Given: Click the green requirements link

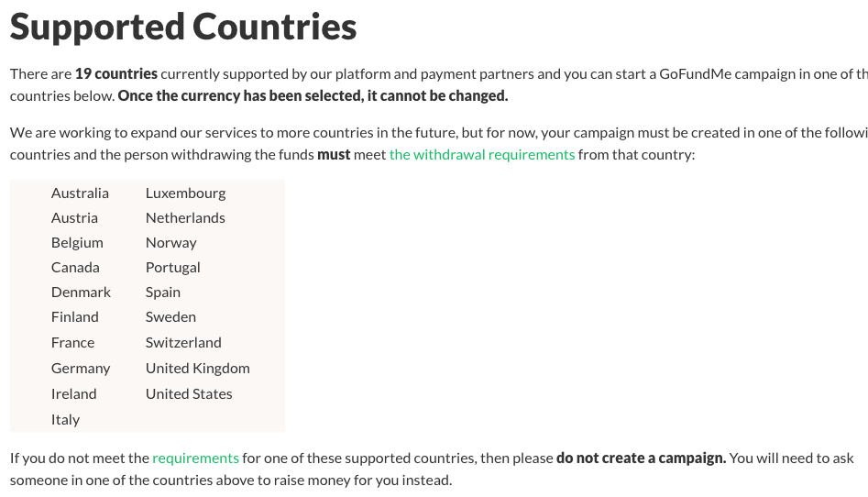Looking at the screenshot, I should coord(195,458).
